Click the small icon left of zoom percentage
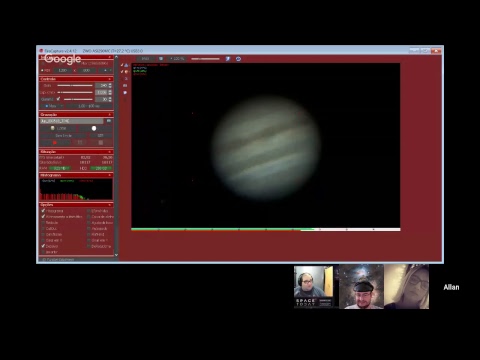Viewport: 480px width, 360px height. point(161,59)
